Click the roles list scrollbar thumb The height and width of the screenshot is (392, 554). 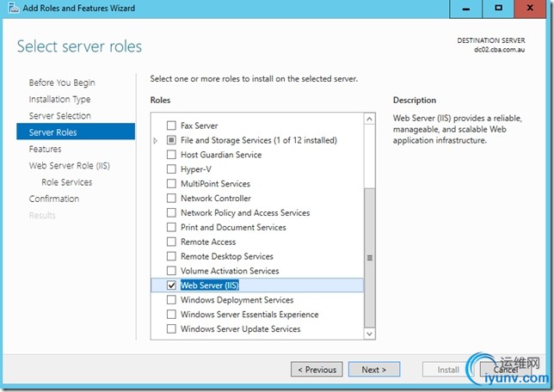[370, 256]
